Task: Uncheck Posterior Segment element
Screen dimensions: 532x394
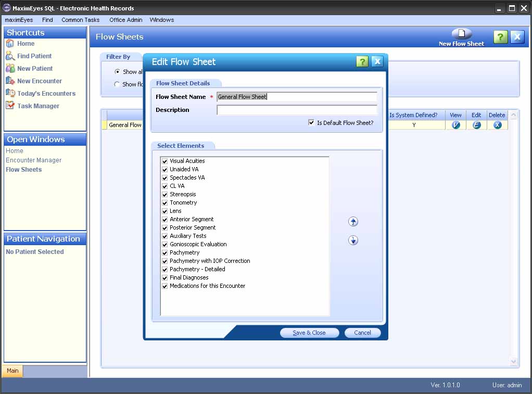Action: coord(165,228)
